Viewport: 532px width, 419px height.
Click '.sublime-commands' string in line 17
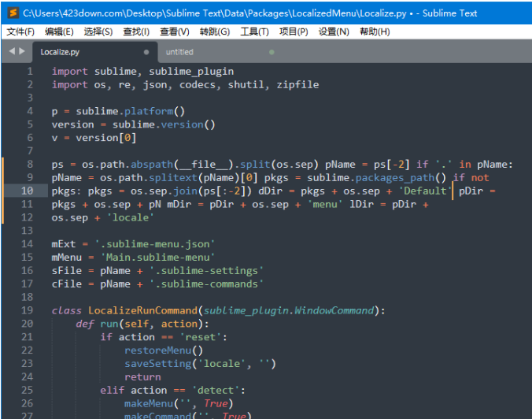206,284
